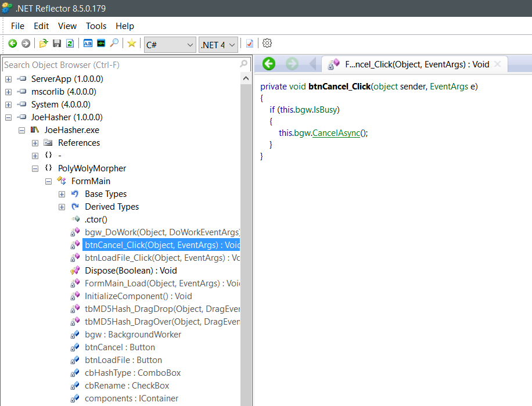532x406 pixels.
Task: Expand the System (4.0.0.0) node
Action: coord(9,105)
